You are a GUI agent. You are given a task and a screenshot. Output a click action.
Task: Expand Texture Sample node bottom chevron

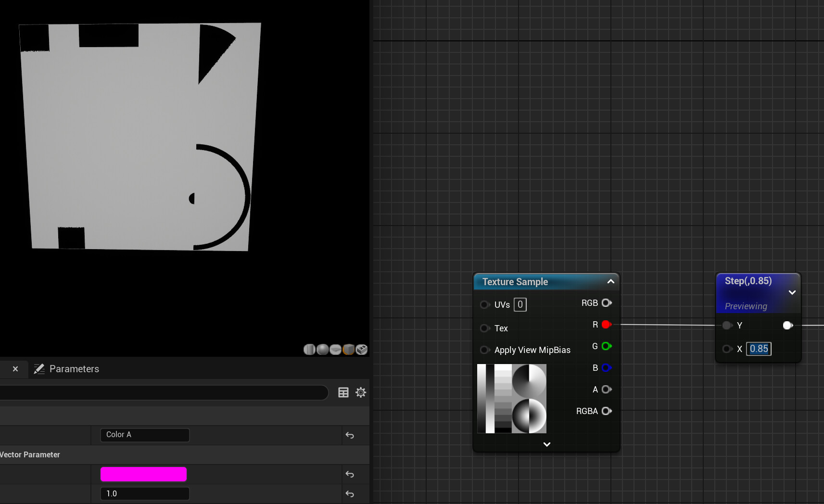(x=547, y=444)
